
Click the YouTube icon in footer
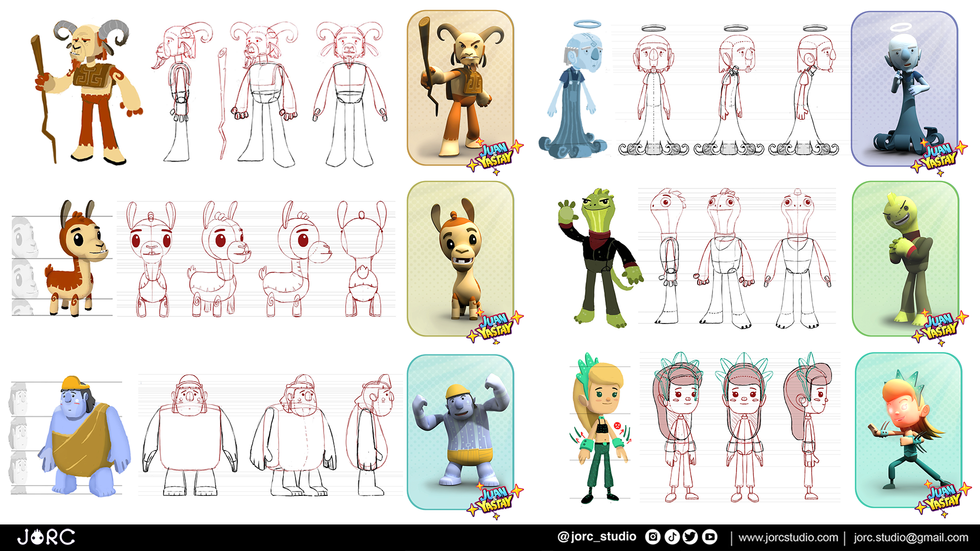[709, 537]
